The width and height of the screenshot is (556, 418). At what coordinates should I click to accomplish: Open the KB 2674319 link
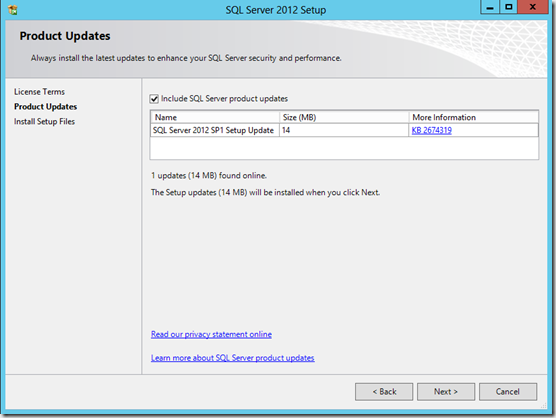point(432,130)
